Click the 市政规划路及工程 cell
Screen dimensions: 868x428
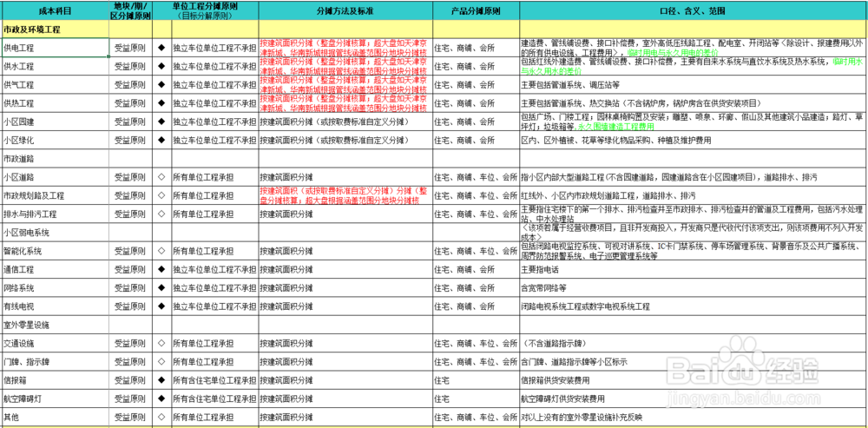54,195
